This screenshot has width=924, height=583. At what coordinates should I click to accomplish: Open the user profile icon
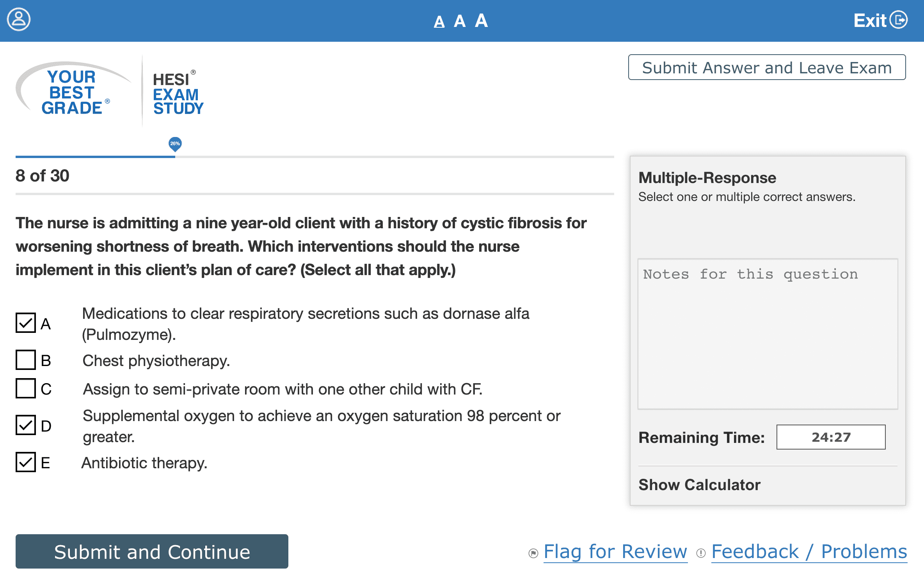pyautogui.click(x=19, y=20)
